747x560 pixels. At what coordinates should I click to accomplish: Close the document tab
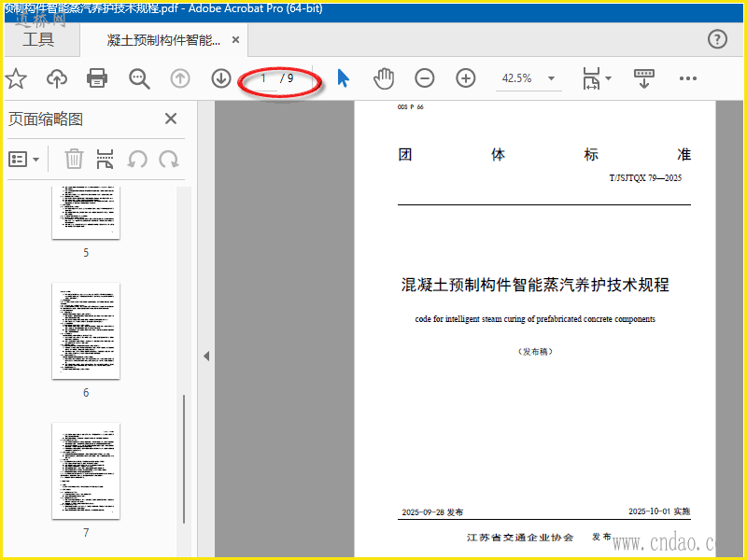(235, 40)
